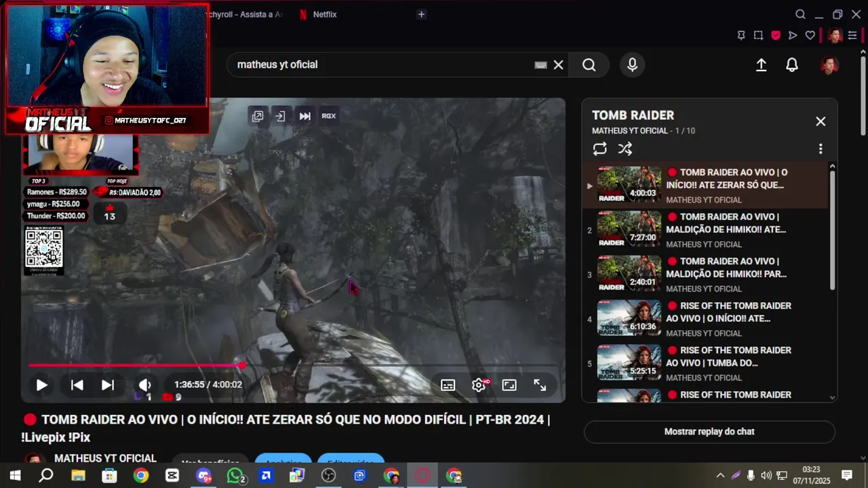Show hidden system tray icons

pyautogui.click(x=720, y=476)
